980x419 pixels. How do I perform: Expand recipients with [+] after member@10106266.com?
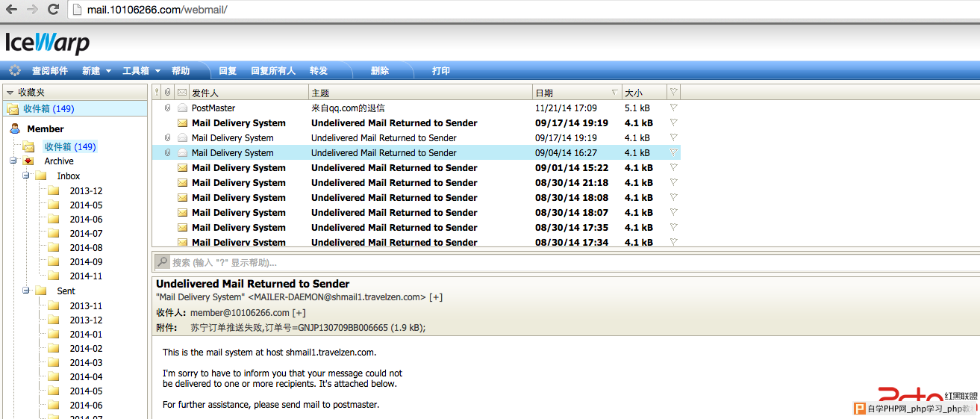[x=299, y=313]
